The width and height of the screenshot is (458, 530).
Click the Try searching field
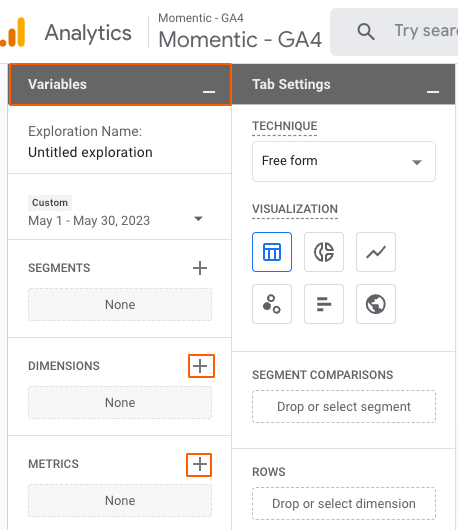click(394, 32)
